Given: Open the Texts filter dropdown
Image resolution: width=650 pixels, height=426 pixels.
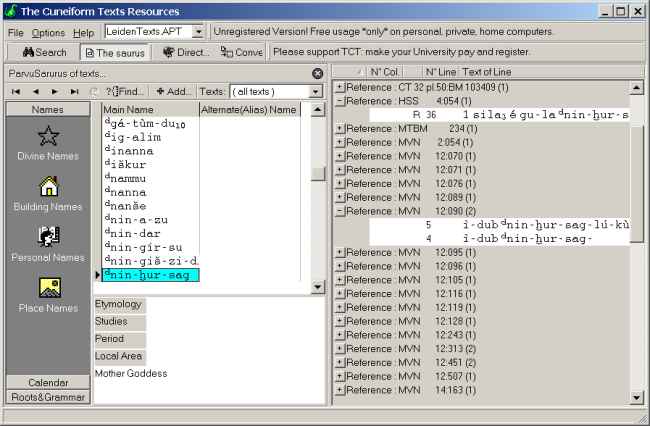Looking at the screenshot, I should tap(316, 91).
